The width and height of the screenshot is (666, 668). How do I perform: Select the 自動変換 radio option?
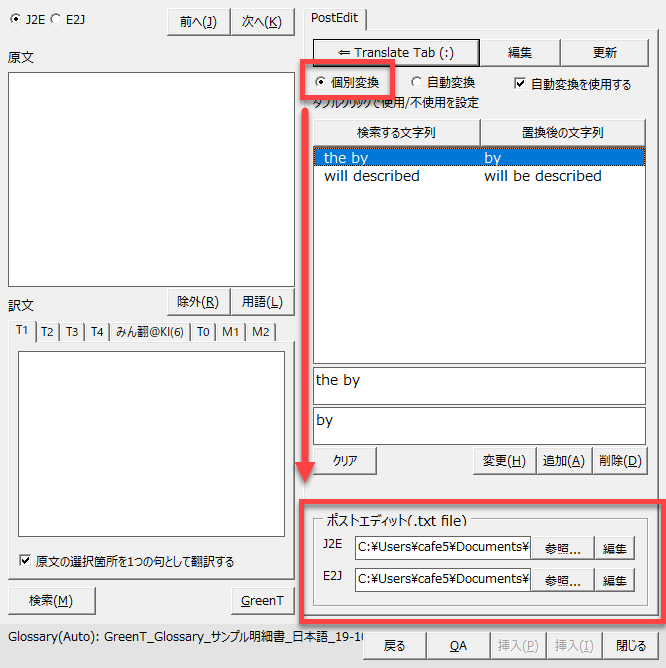418,82
